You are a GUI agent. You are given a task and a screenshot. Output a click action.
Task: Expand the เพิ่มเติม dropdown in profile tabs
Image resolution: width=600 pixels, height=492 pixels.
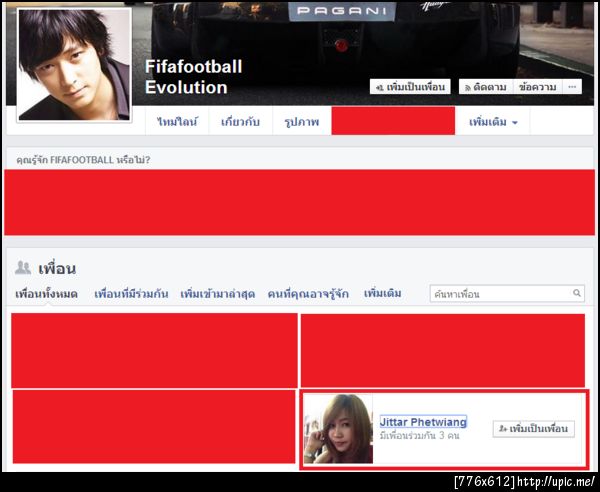point(493,122)
